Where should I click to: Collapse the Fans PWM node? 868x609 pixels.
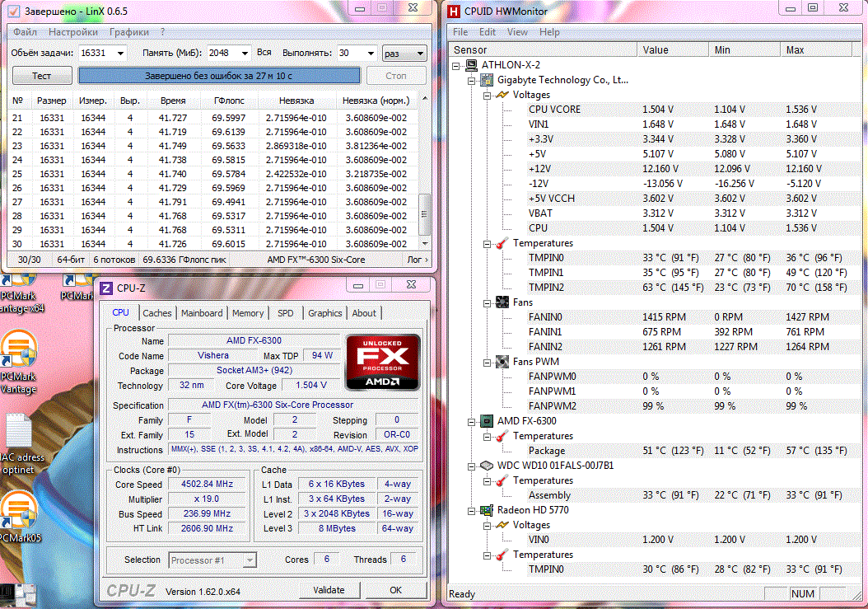487,363
